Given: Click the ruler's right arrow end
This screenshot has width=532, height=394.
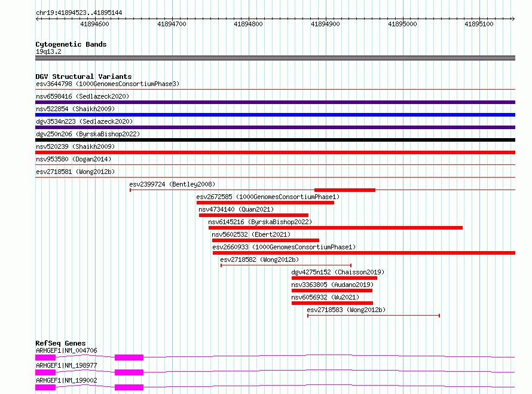Looking at the screenshot, I should [x=513, y=19].
